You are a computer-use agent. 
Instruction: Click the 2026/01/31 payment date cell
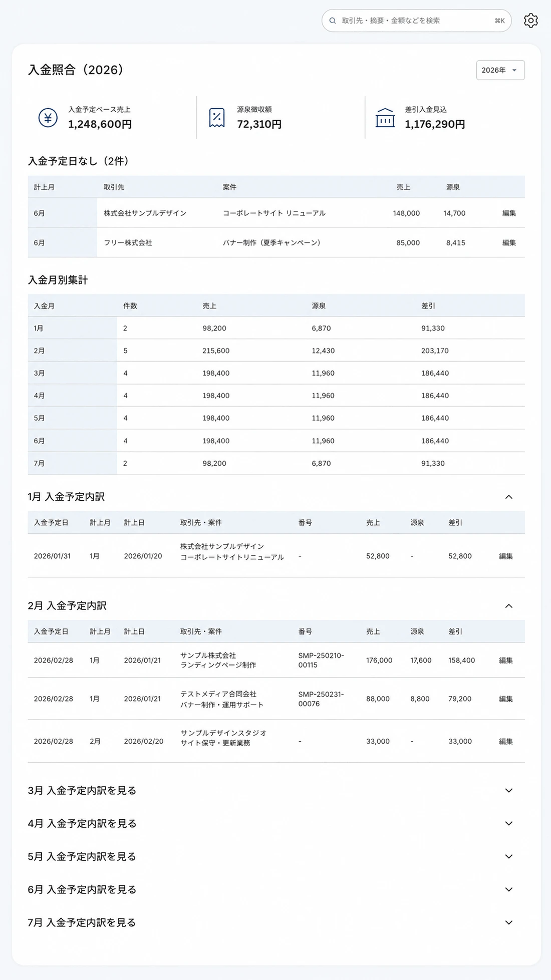52,556
